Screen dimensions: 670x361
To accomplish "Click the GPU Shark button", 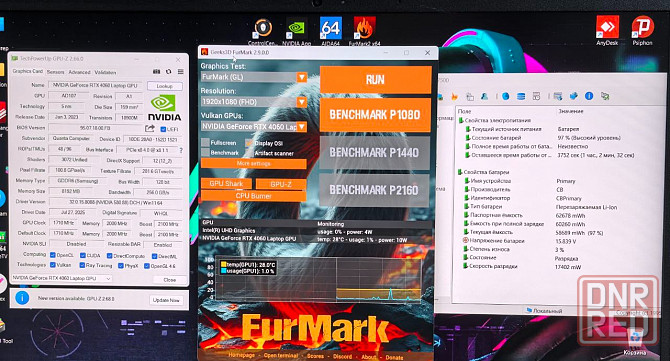I will click(x=226, y=183).
